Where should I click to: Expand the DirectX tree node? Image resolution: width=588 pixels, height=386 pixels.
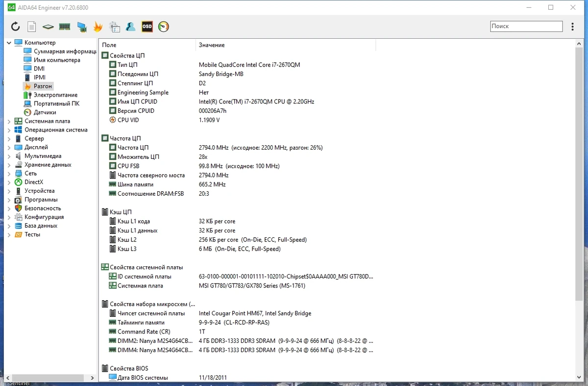point(9,182)
